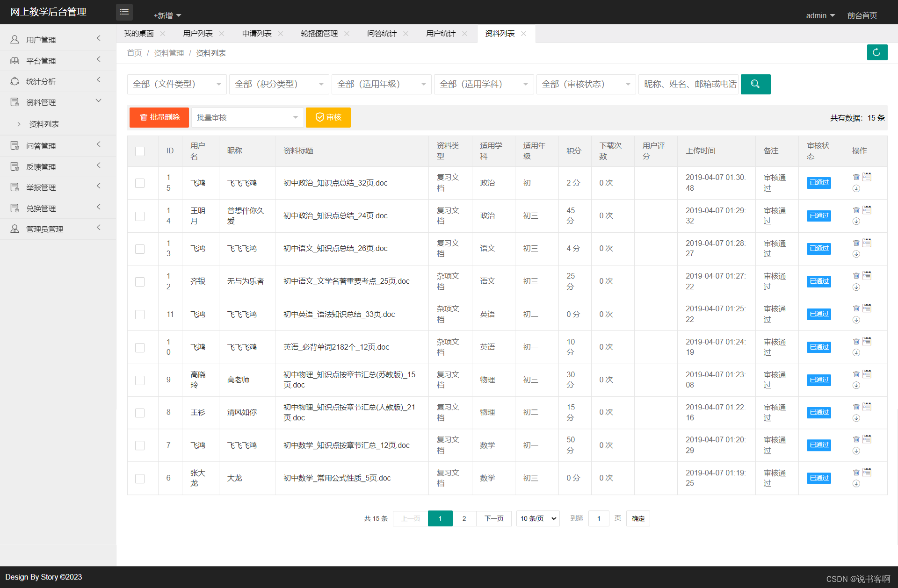Open the 全部（审核状态）dropdown

pos(587,84)
